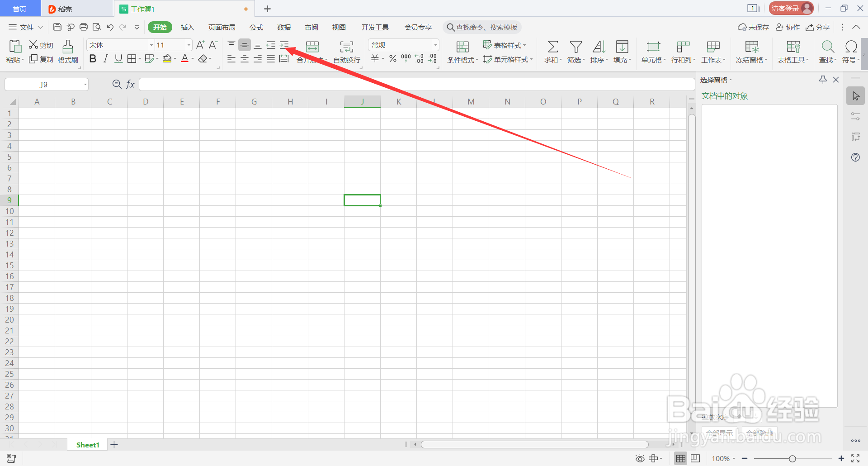Click the Wrap Text (自动换行) button
The height and width of the screenshot is (466, 868).
pyautogui.click(x=347, y=52)
